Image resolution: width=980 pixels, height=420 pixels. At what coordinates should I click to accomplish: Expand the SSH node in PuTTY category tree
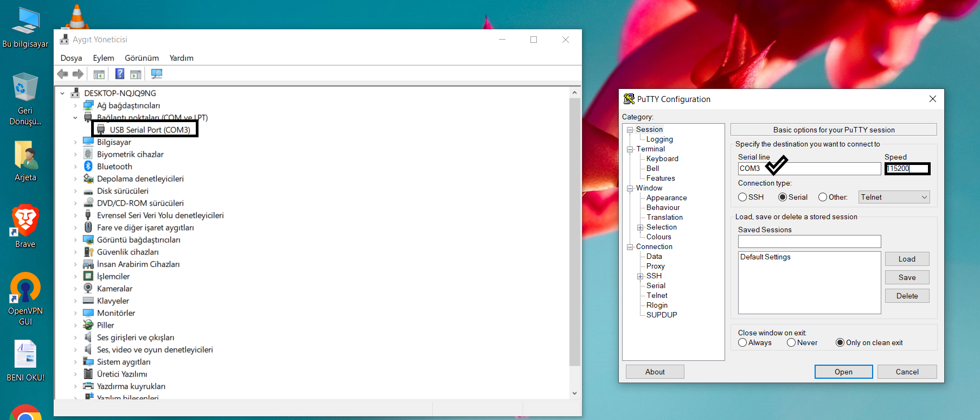tap(640, 276)
